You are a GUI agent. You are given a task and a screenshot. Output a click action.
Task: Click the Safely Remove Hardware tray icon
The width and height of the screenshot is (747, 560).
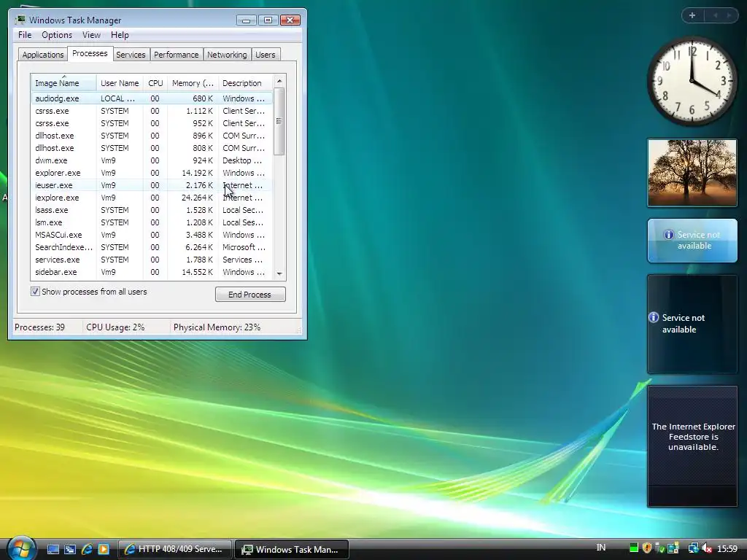tap(659, 548)
